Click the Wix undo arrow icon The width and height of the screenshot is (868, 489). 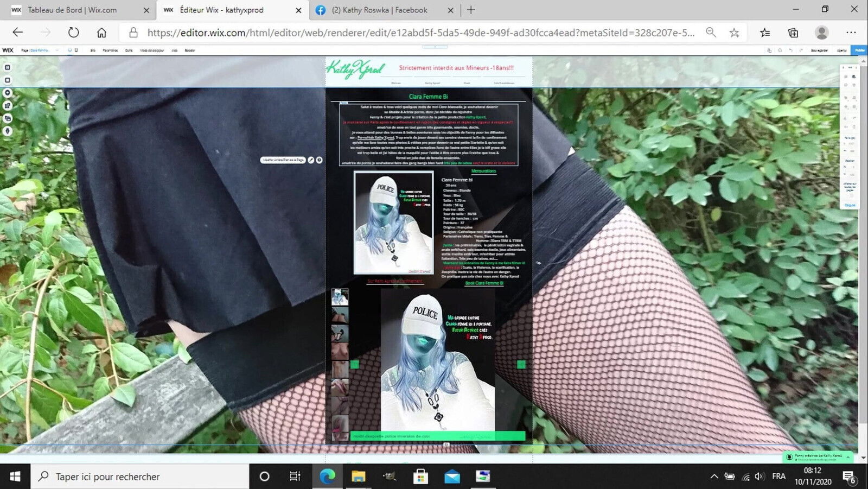pos(790,50)
